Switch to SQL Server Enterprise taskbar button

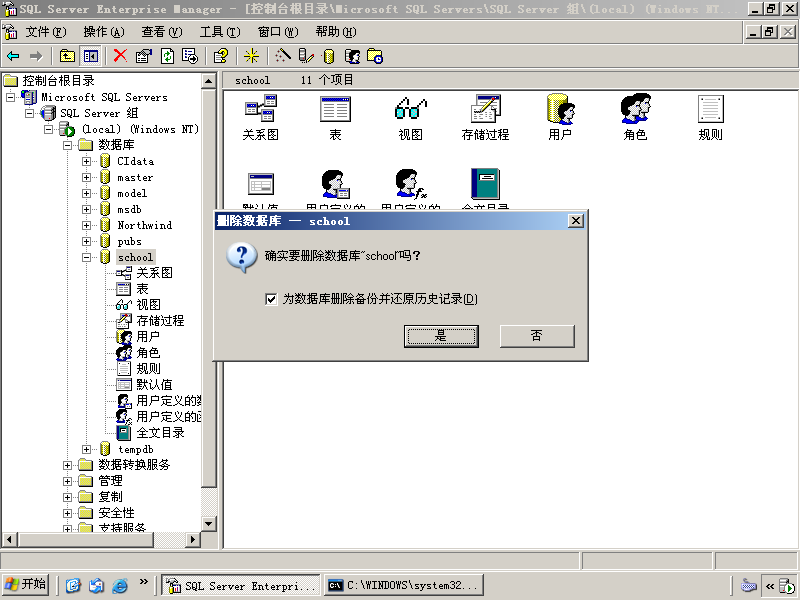(241, 586)
